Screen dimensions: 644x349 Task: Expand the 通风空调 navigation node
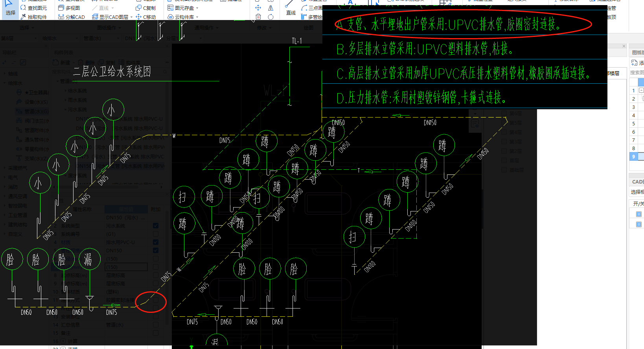pyautogui.click(x=4, y=197)
